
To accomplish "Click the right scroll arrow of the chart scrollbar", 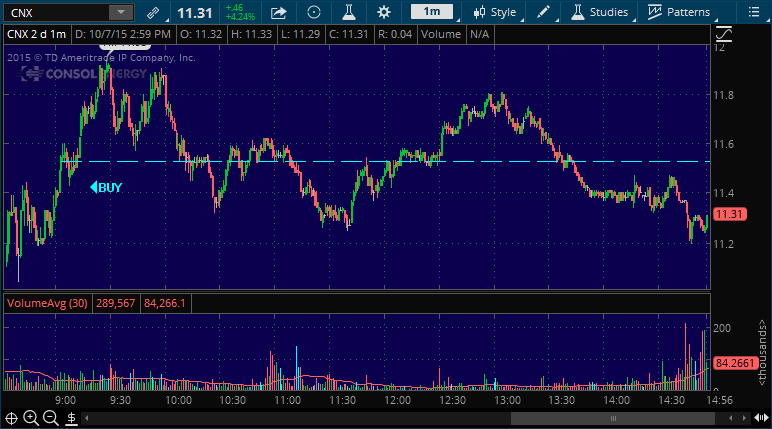I will [744, 419].
